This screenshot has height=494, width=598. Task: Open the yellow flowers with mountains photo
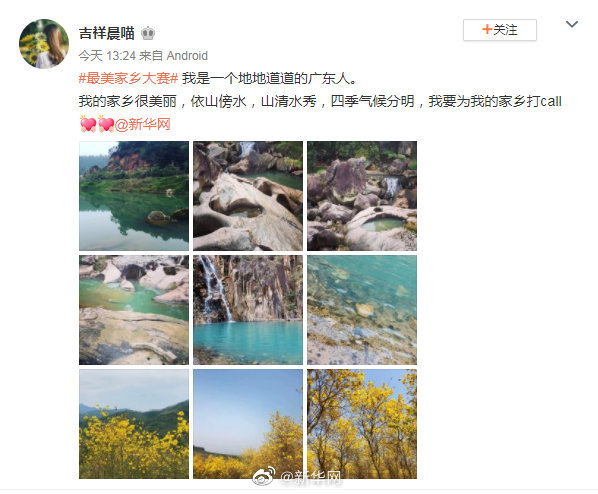pyautogui.click(x=134, y=424)
